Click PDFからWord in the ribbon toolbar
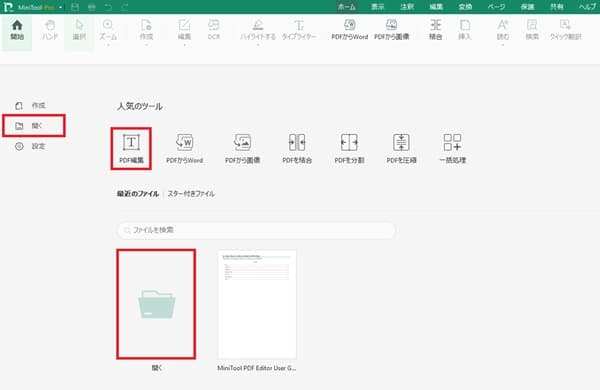Screen dimensions: 600x390 pos(349,30)
